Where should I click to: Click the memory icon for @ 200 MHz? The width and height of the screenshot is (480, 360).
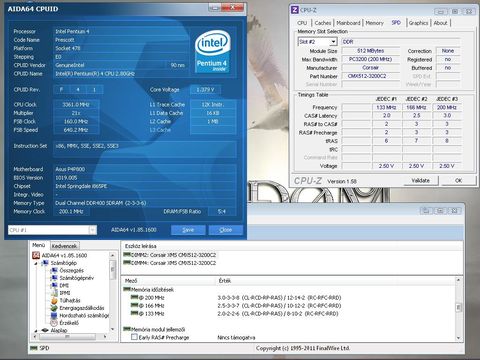134,297
